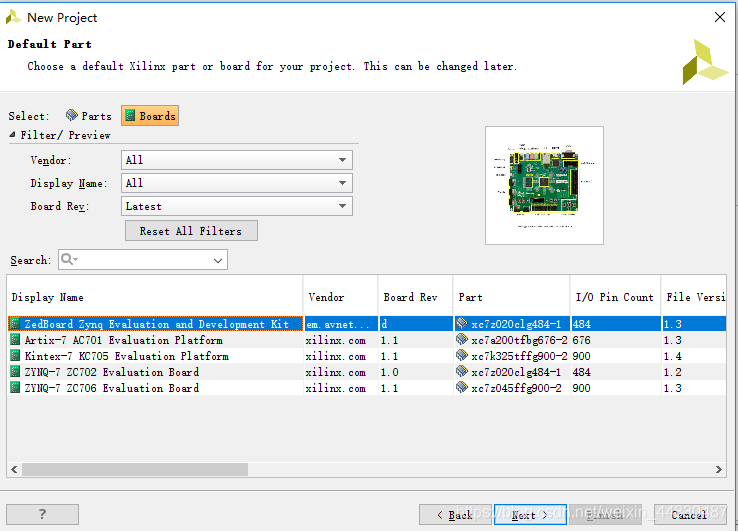Click the ZedBoard preview image
The image size is (738, 531).
point(545,185)
